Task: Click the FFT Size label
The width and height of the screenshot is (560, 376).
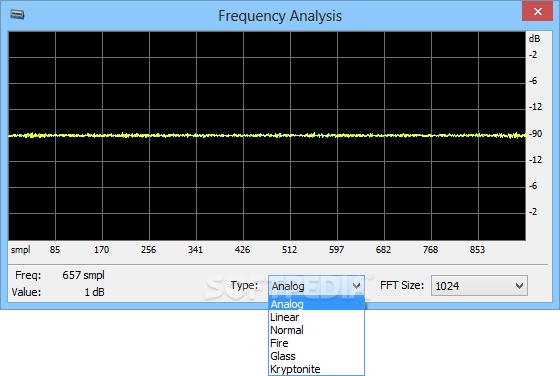Action: tap(402, 285)
